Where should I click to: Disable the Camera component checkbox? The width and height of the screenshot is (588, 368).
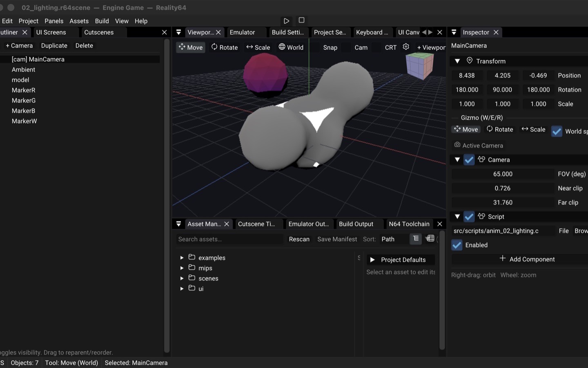click(x=469, y=160)
